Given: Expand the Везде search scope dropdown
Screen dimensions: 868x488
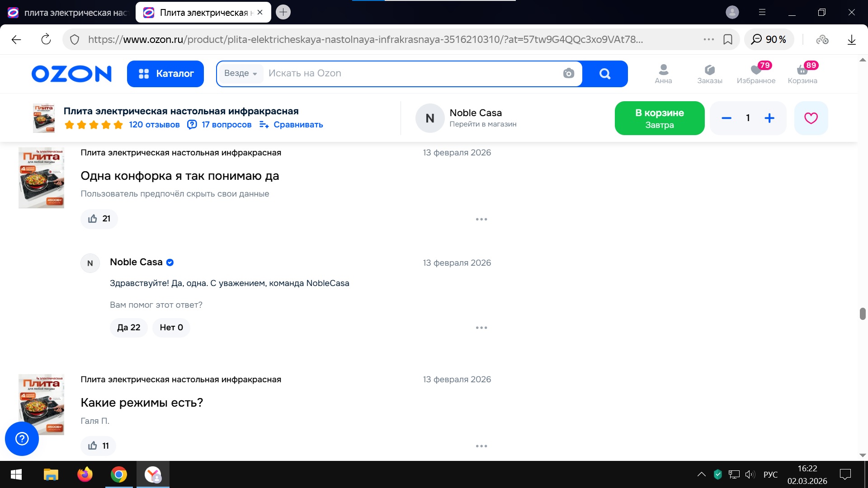Looking at the screenshot, I should coord(241,74).
